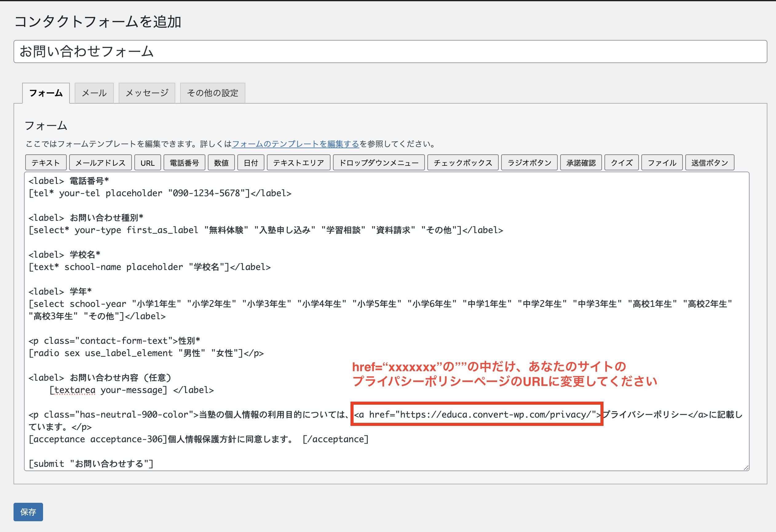Add a 電話番号 field tag
Image resolution: width=776 pixels, height=532 pixels.
pyautogui.click(x=184, y=163)
